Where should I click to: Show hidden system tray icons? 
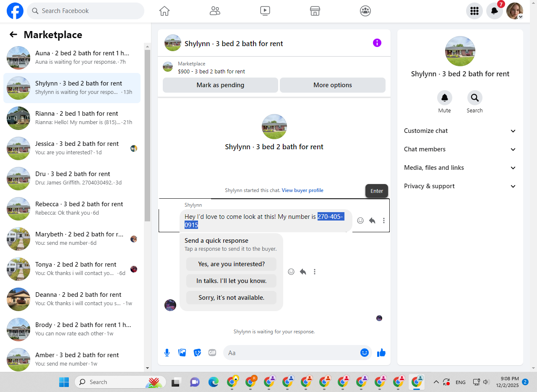pyautogui.click(x=436, y=382)
